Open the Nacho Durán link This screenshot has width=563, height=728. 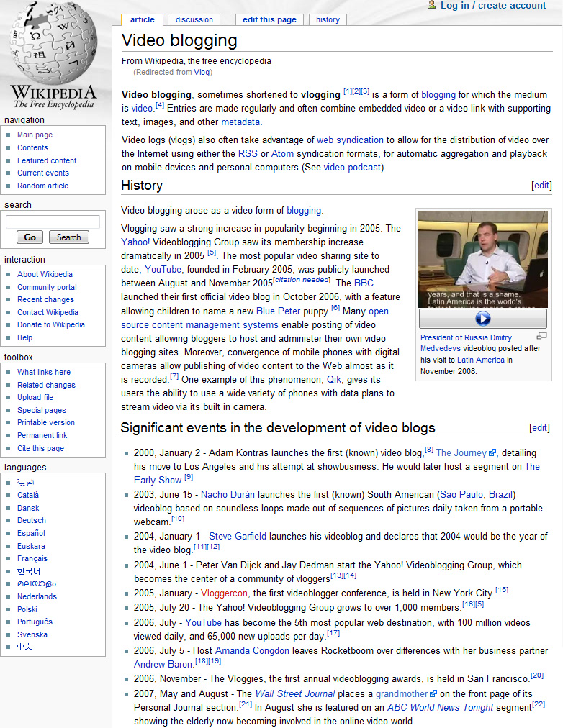click(228, 494)
